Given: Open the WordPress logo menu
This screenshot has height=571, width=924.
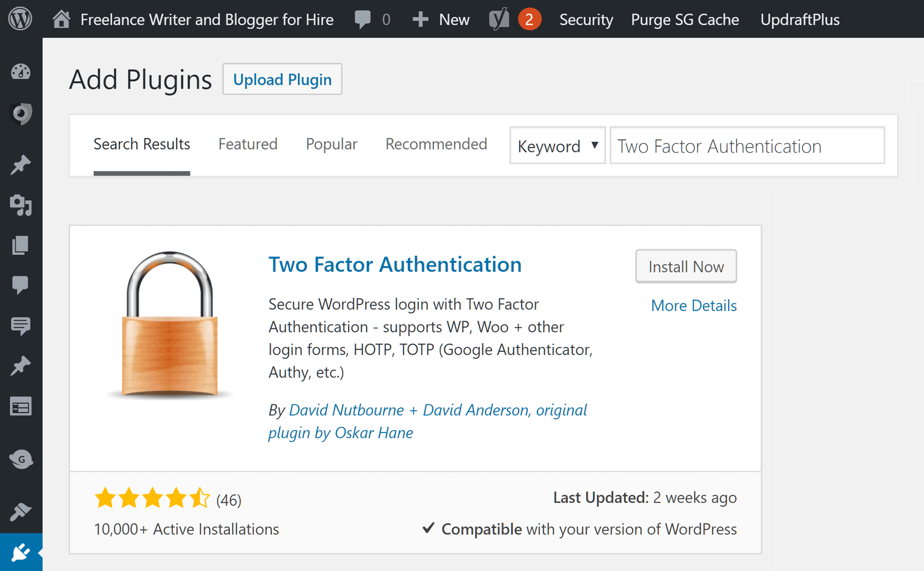Looking at the screenshot, I should [20, 19].
